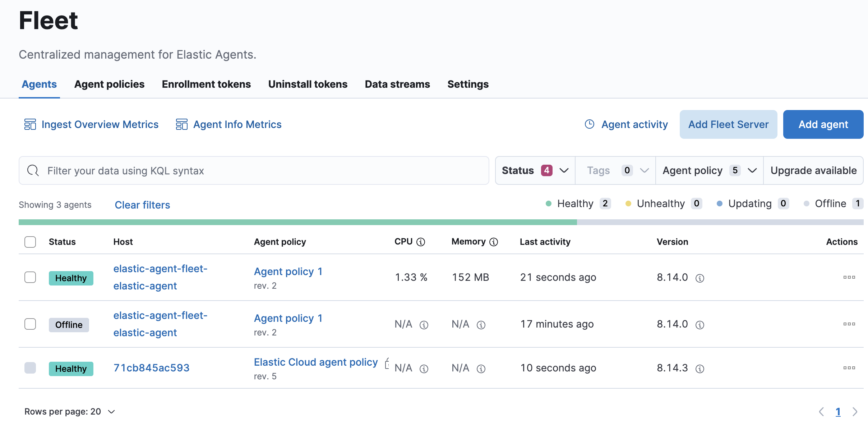Toggle the select all agents checkbox

tap(30, 242)
